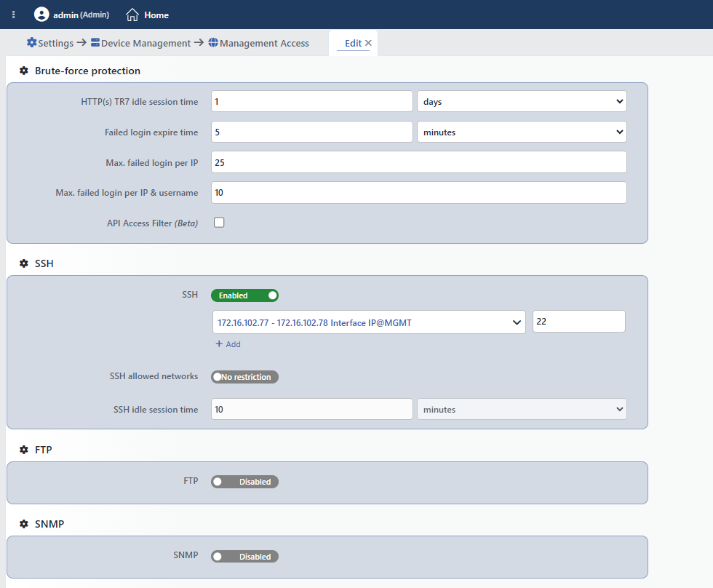Toggle the SSH Enabled switch off
The width and height of the screenshot is (713, 588).
click(x=244, y=295)
